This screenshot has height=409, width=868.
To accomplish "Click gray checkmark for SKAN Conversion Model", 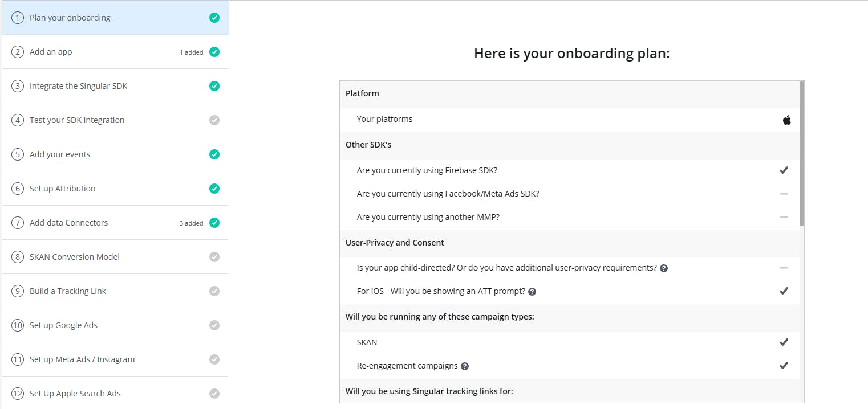I will coord(214,257).
